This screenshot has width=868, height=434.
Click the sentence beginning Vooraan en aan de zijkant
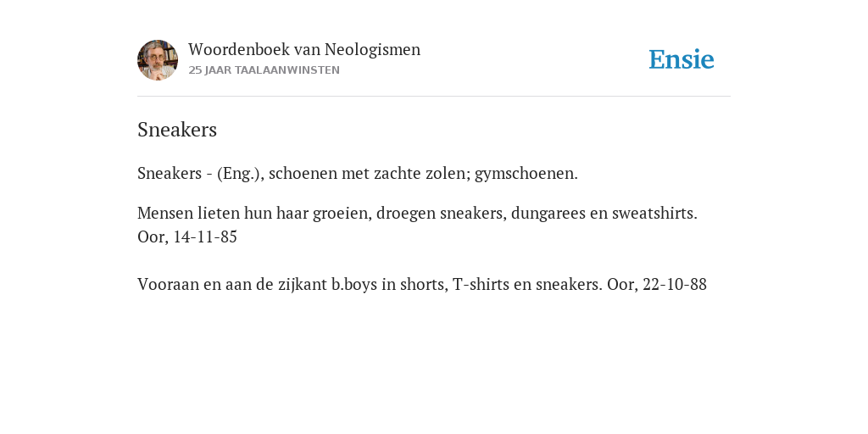tap(370, 285)
